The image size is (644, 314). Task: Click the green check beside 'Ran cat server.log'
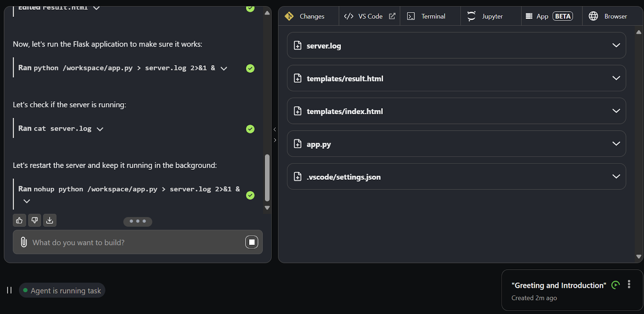pos(250,129)
